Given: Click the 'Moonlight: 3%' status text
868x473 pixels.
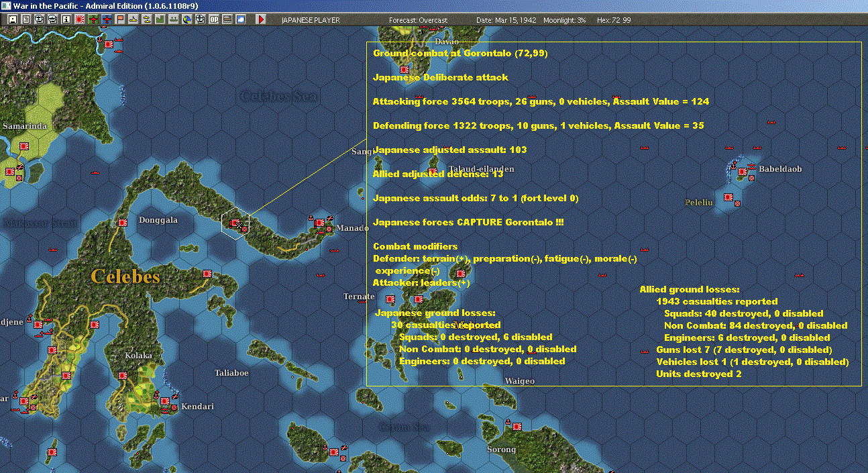Looking at the screenshot, I should tap(565, 20).
